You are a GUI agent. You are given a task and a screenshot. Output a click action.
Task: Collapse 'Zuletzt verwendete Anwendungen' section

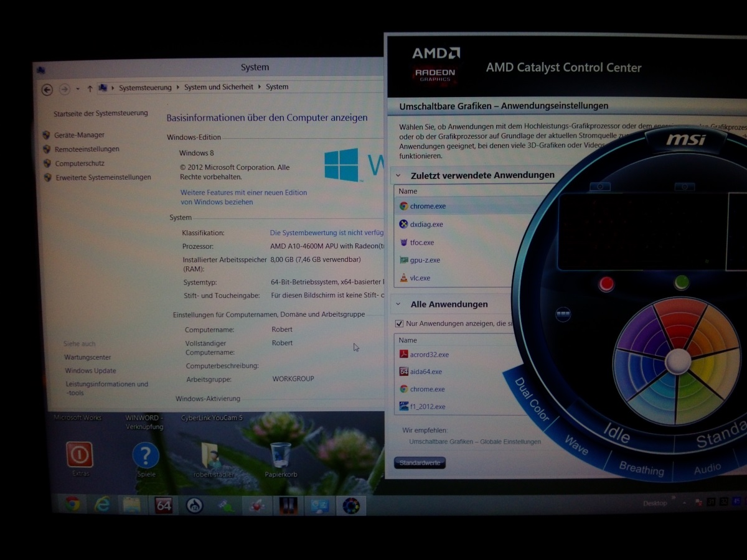pyautogui.click(x=398, y=176)
